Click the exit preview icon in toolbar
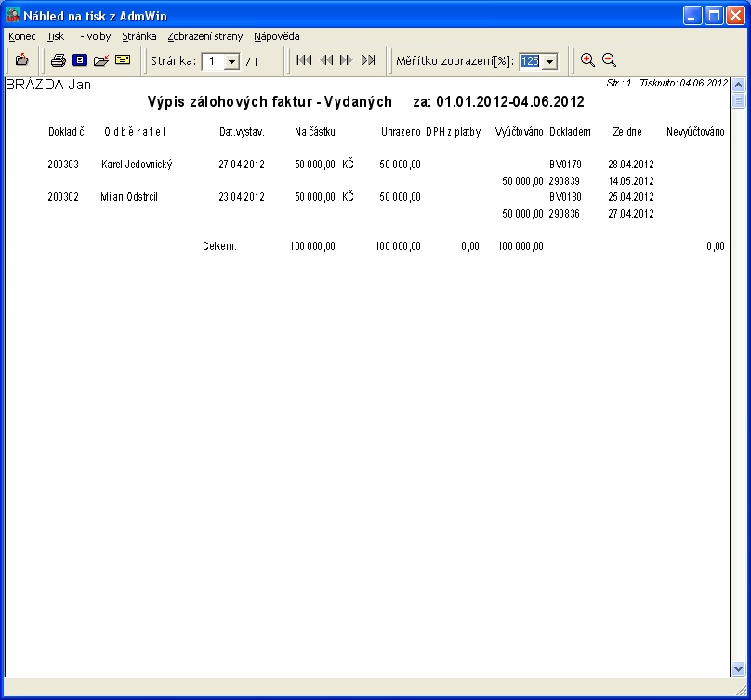Screen dimensions: 751x700 [21, 60]
